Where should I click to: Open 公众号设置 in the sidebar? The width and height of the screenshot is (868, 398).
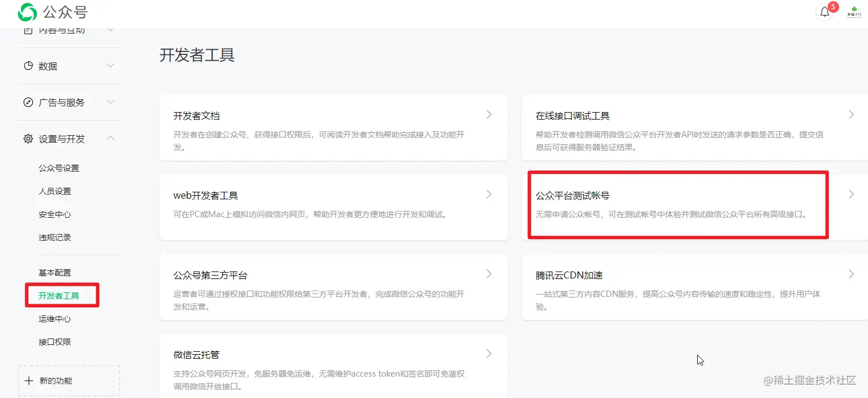point(59,168)
